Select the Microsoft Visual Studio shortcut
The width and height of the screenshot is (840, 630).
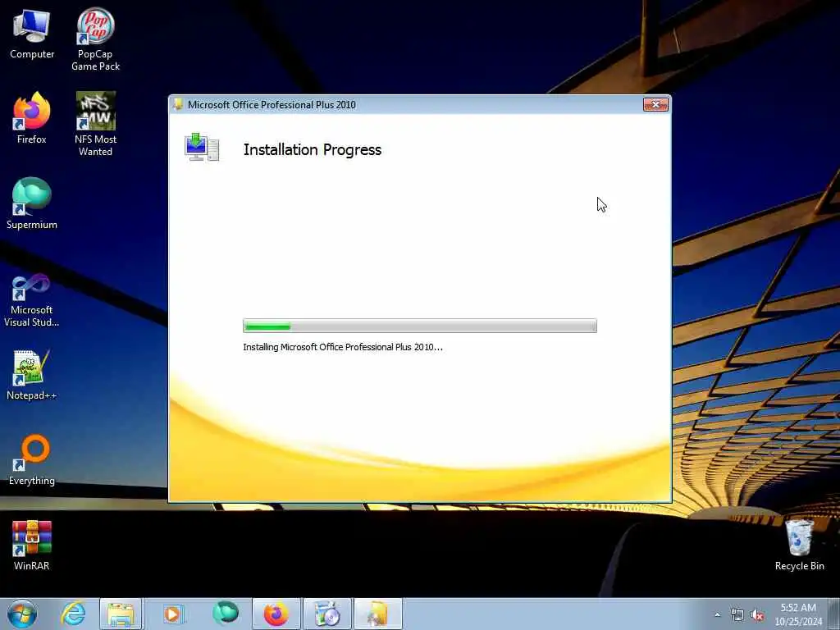point(32,300)
